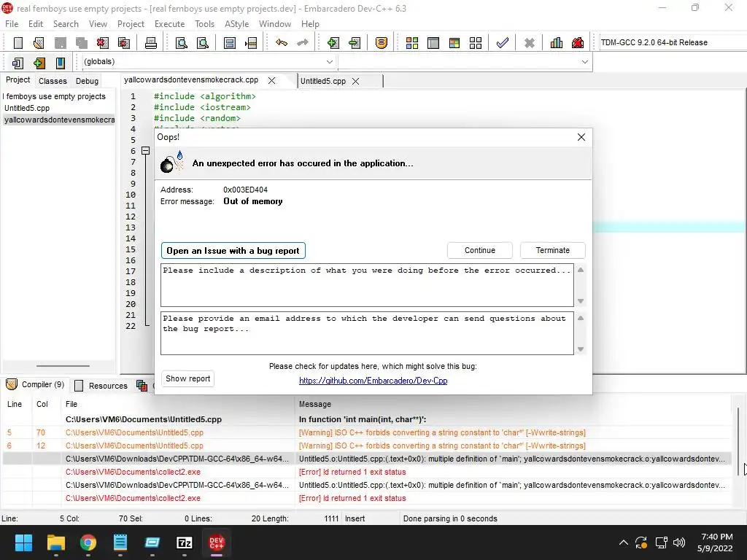Switch to the Resources bottom tab

click(x=101, y=386)
